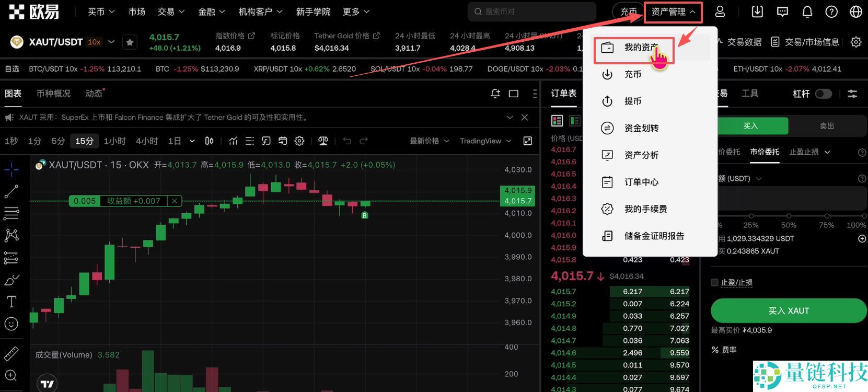Image resolution: width=868 pixels, height=392 pixels.
Task: Click the 10x leverage badge
Action: [94, 42]
